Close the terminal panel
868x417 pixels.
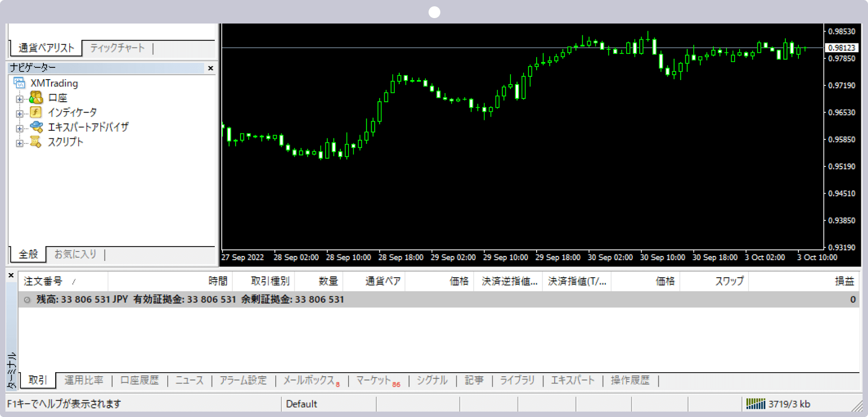pyautogui.click(x=11, y=275)
